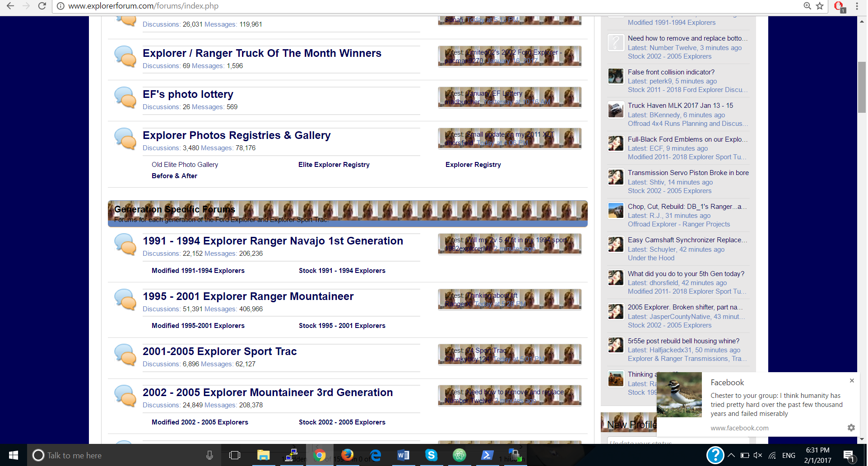This screenshot has height=466, width=868.
Task: Show hidden system tray icons chevron
Action: pos(731,456)
